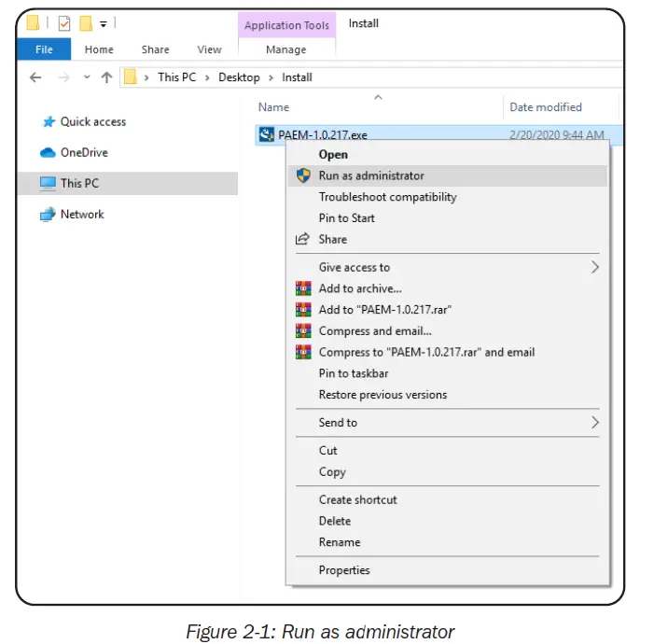
Task: Click the folder icon in the address bar
Action: [130, 77]
